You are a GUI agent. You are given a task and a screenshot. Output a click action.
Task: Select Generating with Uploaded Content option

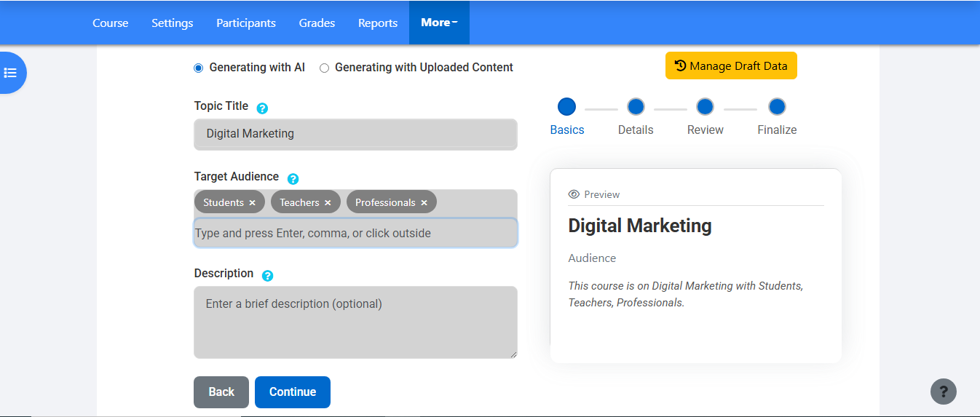(x=325, y=68)
